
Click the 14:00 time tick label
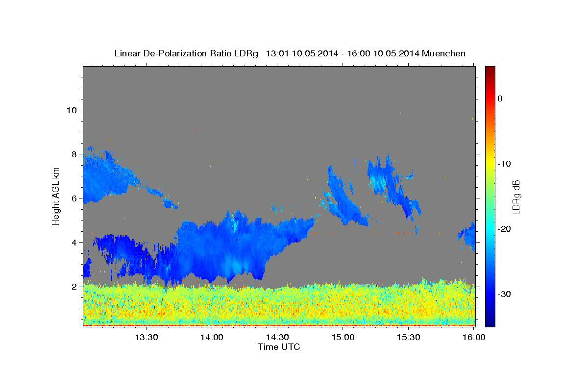coord(212,337)
